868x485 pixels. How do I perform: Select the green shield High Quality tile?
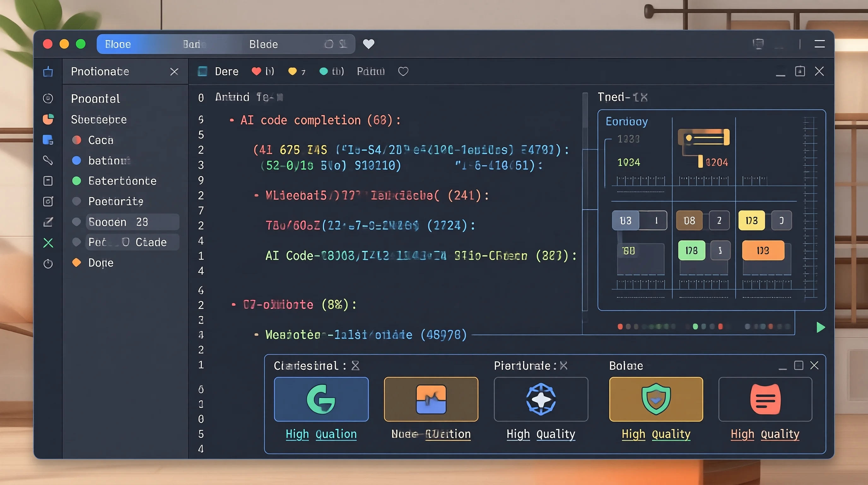coord(656,399)
